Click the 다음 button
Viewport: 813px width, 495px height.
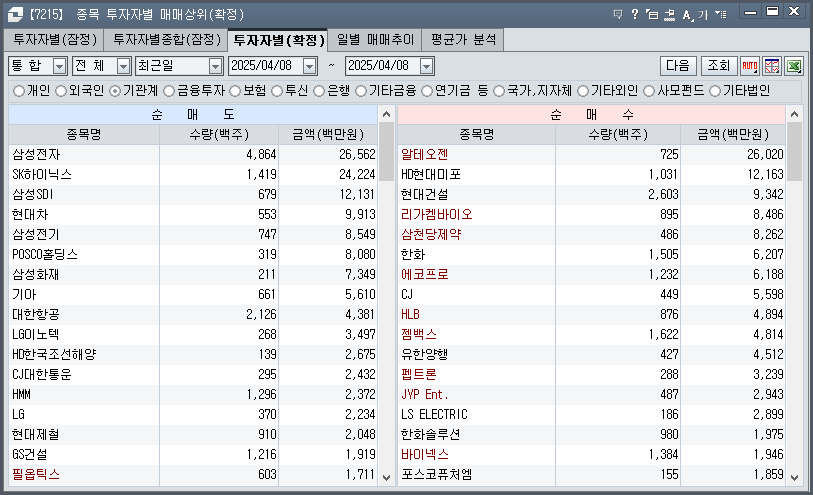(x=678, y=66)
